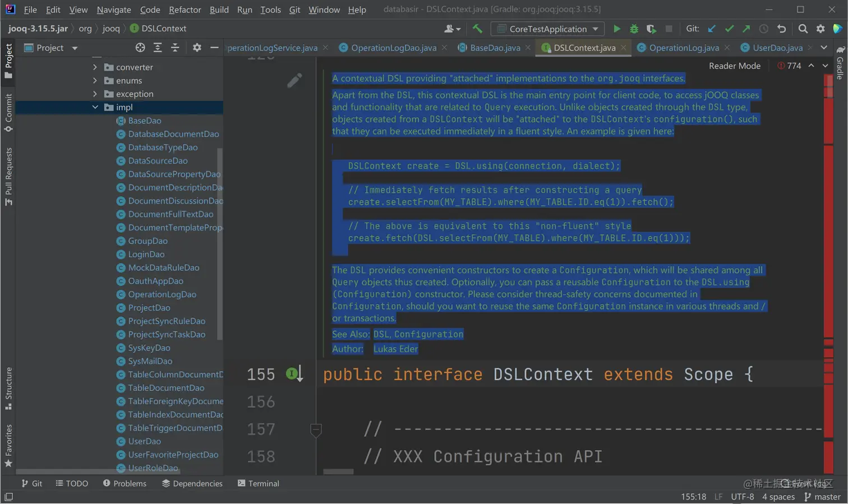Open the Structure tool window
Viewport: 848px width, 504px height.
click(x=8, y=388)
